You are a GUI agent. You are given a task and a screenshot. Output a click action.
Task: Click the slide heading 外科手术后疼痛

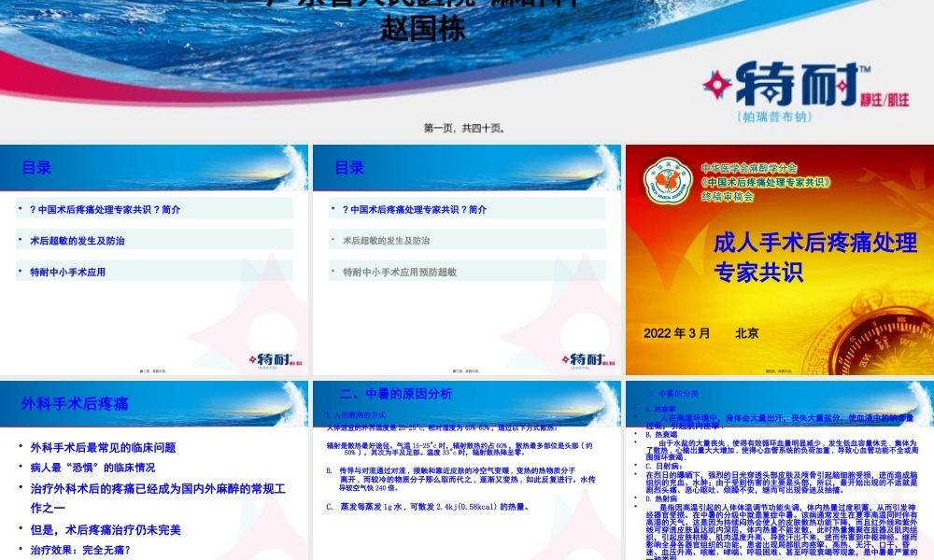(75, 404)
